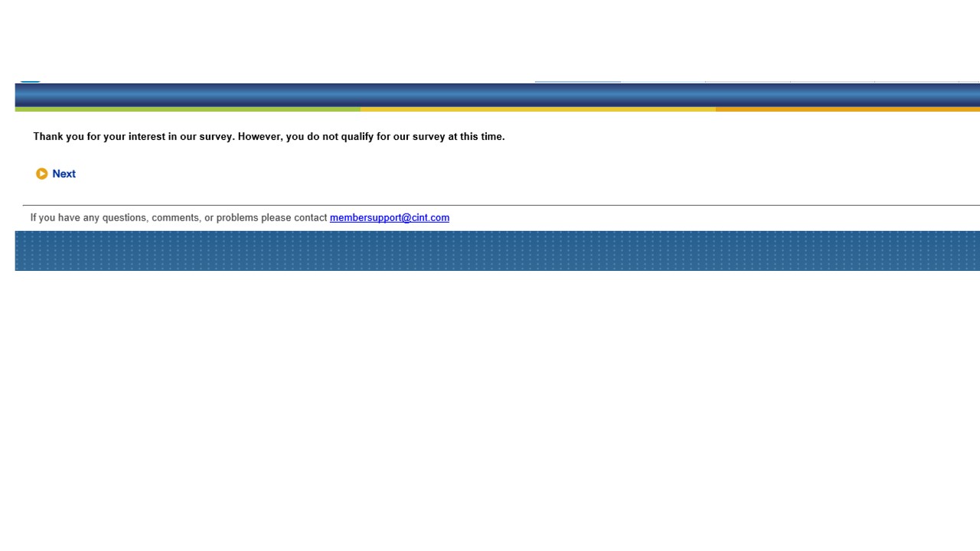Click the partial logo above the header

30,80
